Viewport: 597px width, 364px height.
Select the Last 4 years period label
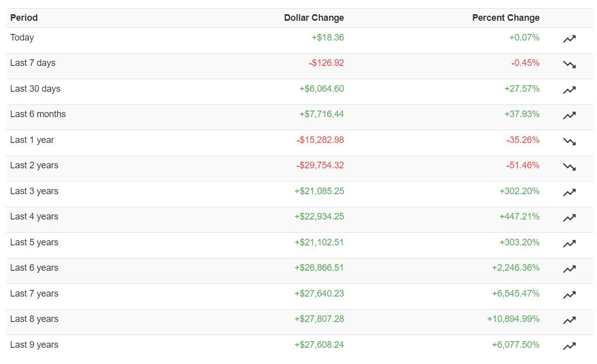click(x=34, y=216)
